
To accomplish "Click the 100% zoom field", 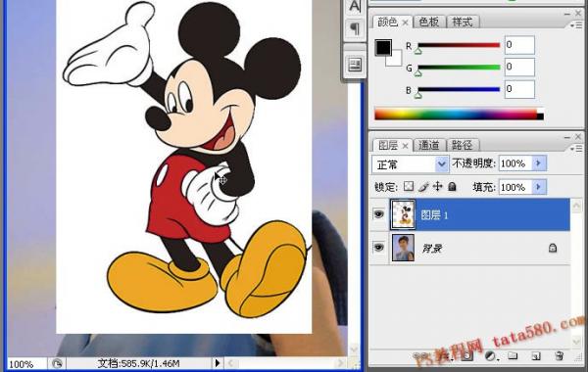I will 25,364.
